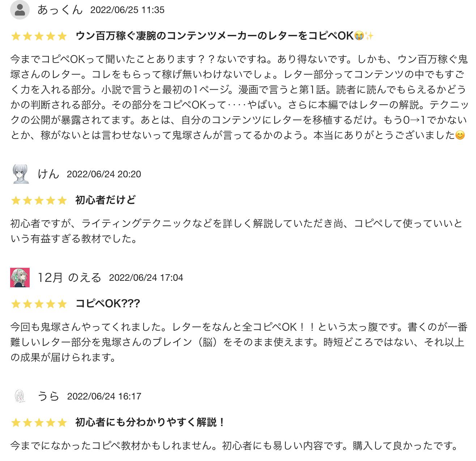Select star rating of 初心者にも分わかりやすく解説！ review
Viewport: 476px width, 461px height.
(x=39, y=422)
